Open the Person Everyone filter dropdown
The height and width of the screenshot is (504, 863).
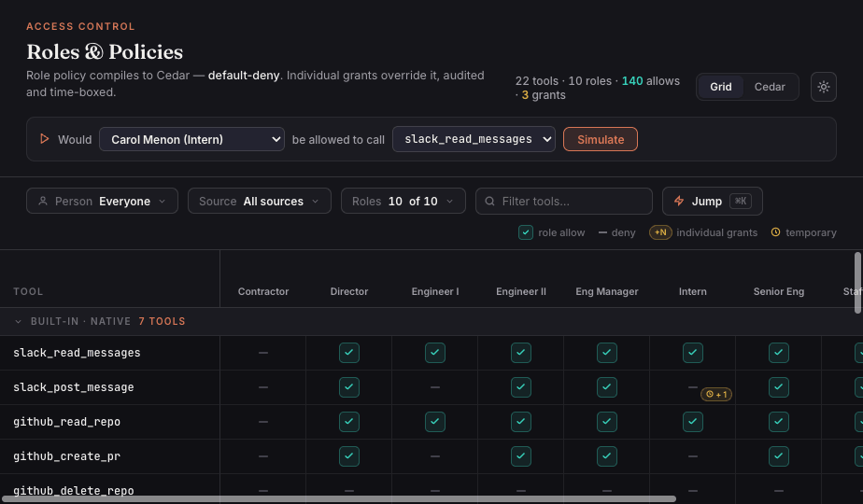coord(102,201)
